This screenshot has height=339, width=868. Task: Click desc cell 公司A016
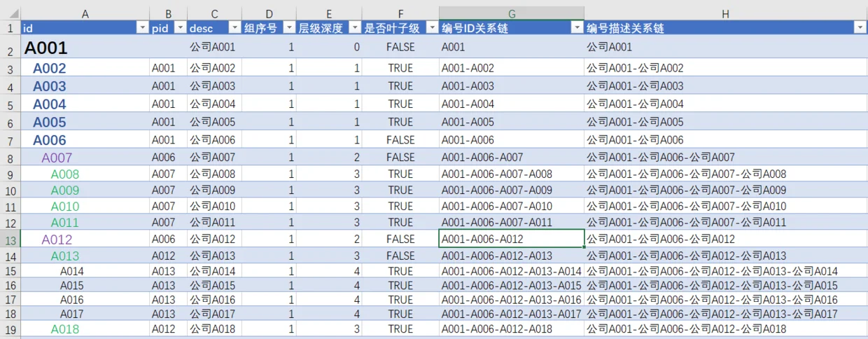214,300
